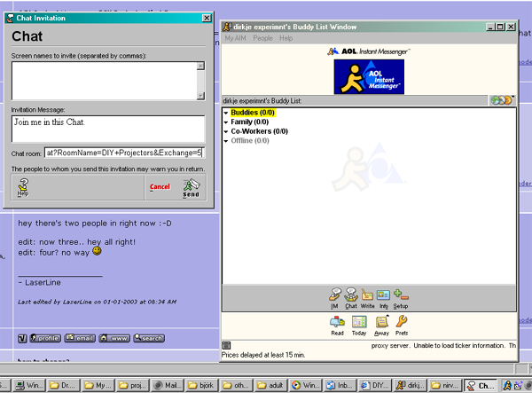The height and width of the screenshot is (393, 532).
Task: Select the Family (0/0) group label
Action: click(250, 122)
